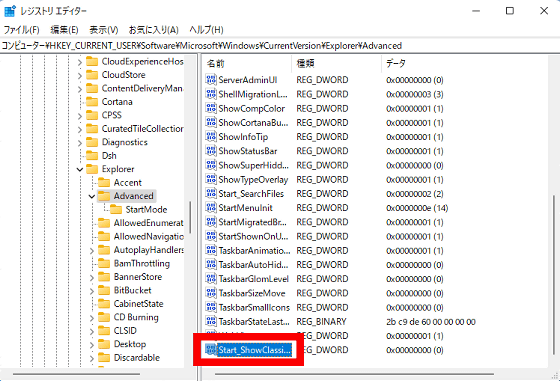Image resolution: width=560 pixels, height=381 pixels.
Task: Click the ShowStatusBar value icon
Action: coord(211,151)
